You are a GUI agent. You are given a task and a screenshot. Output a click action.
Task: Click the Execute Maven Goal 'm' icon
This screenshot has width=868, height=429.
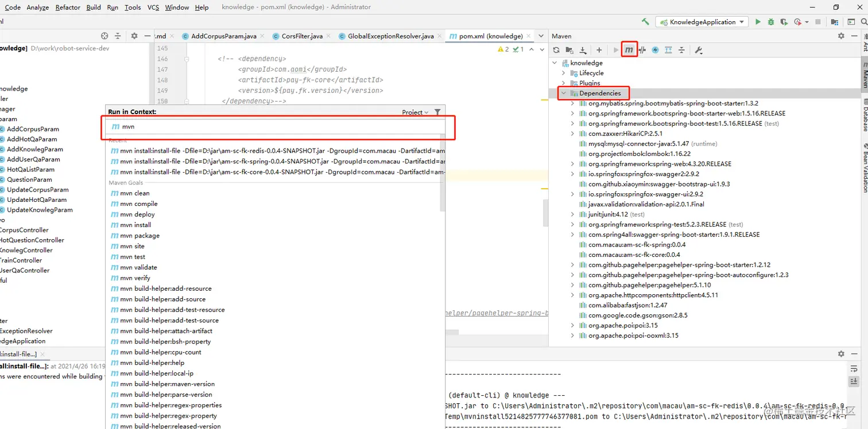click(x=629, y=50)
